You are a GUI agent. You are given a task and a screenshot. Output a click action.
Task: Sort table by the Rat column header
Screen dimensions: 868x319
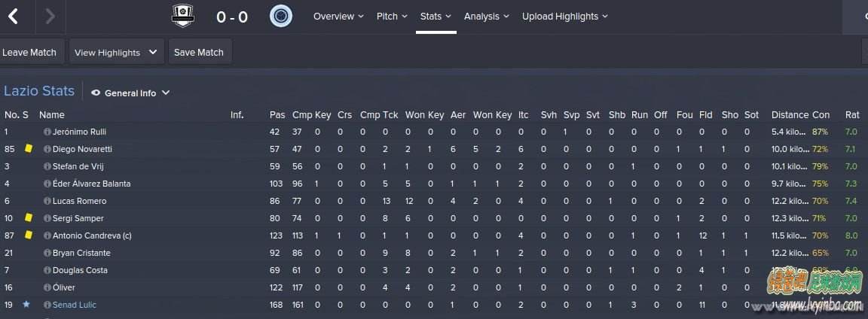click(852, 115)
